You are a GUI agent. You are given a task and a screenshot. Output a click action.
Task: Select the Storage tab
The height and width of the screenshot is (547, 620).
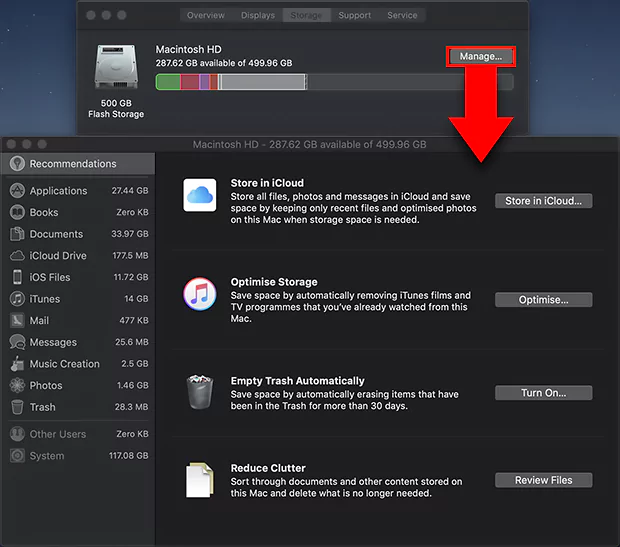[x=306, y=15]
